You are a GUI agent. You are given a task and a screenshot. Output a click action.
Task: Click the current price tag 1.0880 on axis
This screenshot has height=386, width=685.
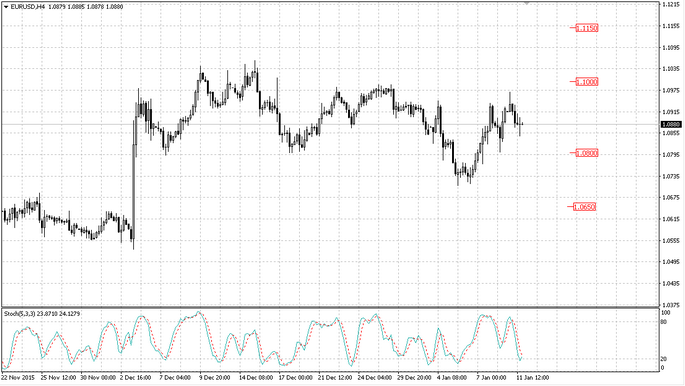click(671, 124)
